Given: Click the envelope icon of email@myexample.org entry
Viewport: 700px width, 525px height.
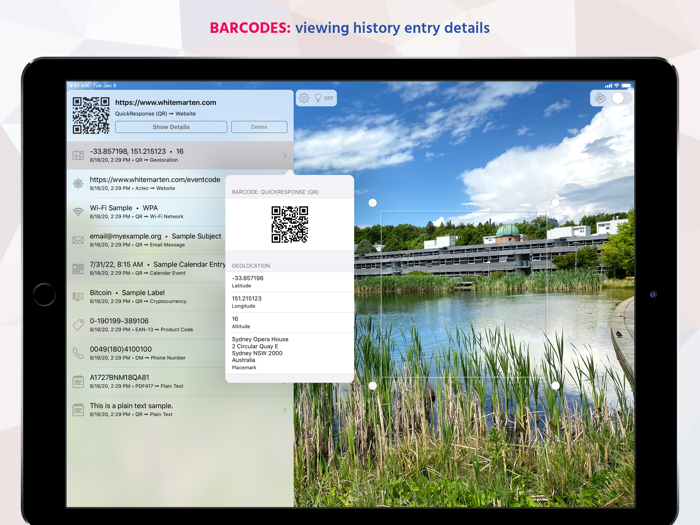Looking at the screenshot, I should point(78,240).
